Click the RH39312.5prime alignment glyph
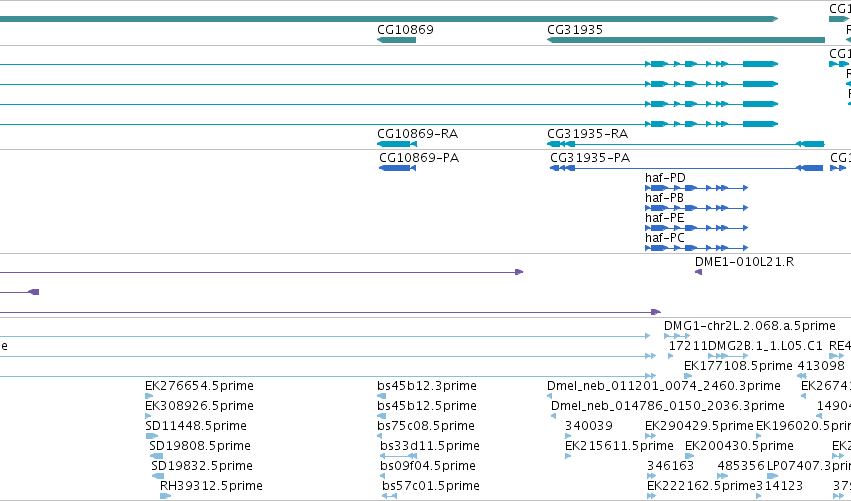The image size is (851, 501). 166,495
